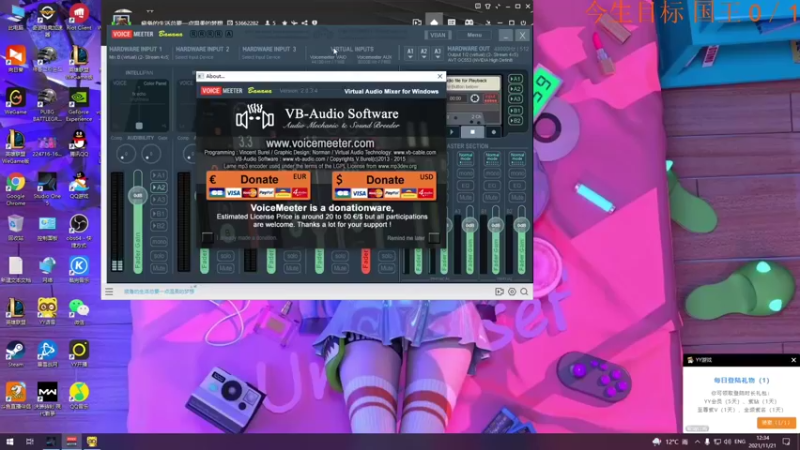800x450 pixels.
Task: Open the www.voicemeeter.com link
Action: 320,143
